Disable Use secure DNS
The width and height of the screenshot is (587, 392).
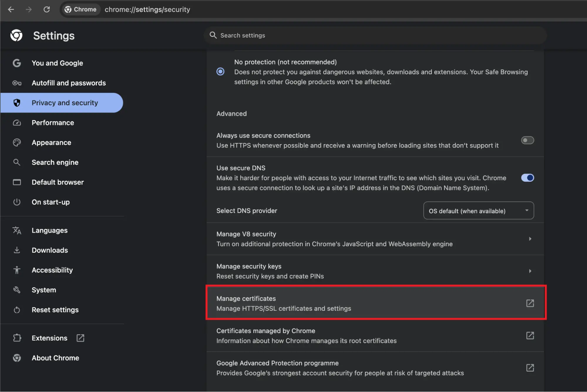click(x=527, y=178)
